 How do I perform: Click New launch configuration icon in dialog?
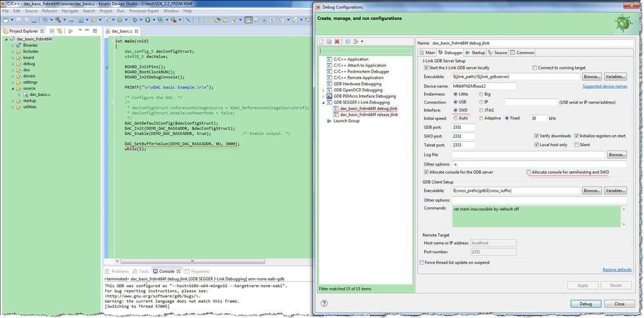pos(322,42)
